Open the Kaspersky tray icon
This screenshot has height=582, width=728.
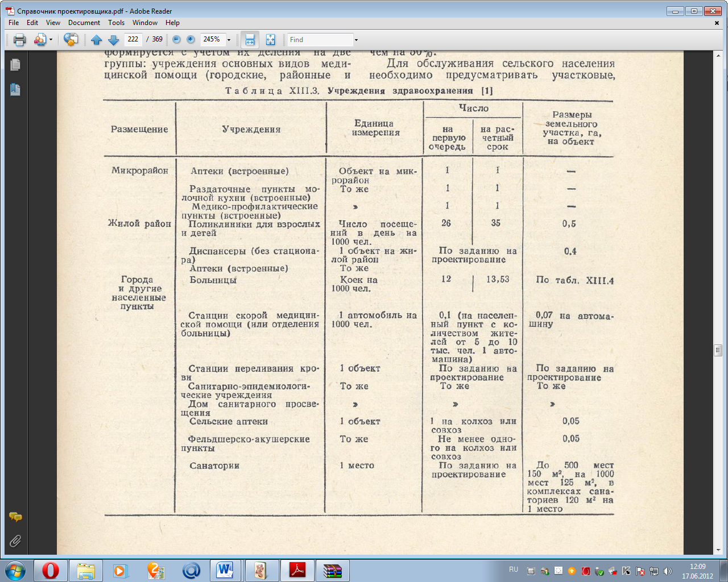pos(626,571)
